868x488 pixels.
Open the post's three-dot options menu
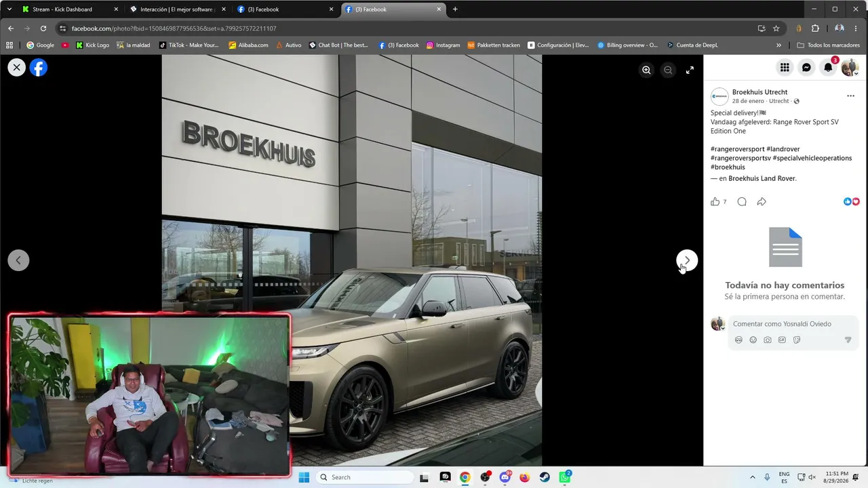pos(850,96)
